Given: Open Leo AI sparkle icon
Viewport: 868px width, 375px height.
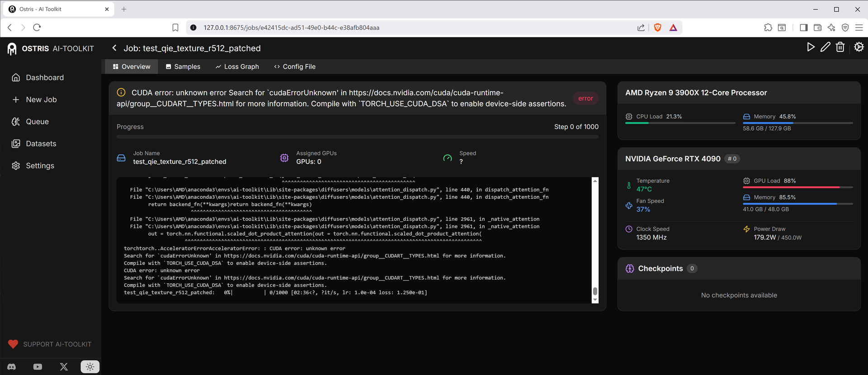Looking at the screenshot, I should pos(831,28).
